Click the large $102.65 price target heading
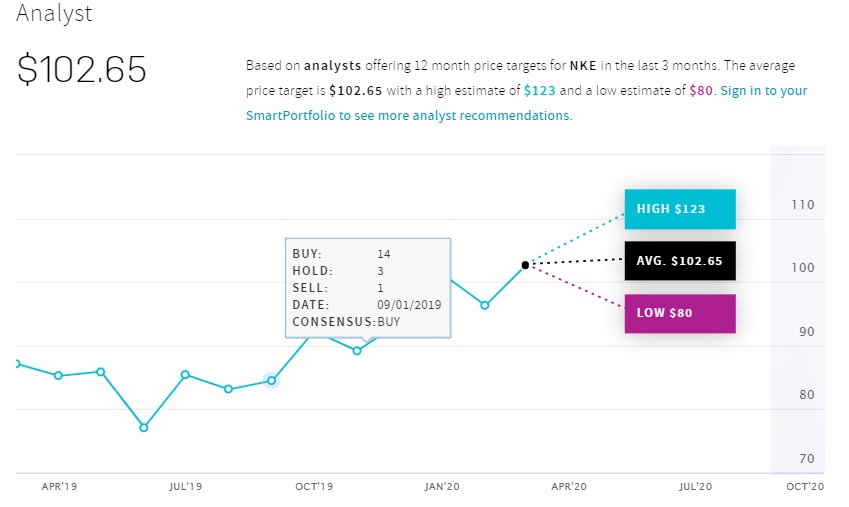Screen dimensions: 849x507 [x=82, y=70]
